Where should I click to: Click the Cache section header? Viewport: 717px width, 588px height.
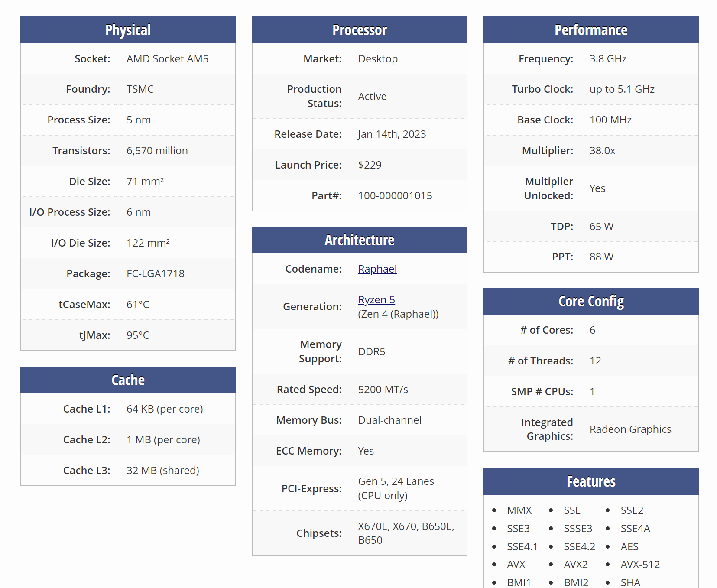coord(128,380)
